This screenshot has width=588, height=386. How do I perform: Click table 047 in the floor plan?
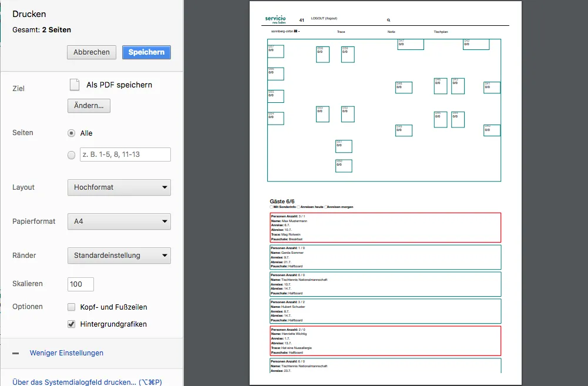(411, 44)
